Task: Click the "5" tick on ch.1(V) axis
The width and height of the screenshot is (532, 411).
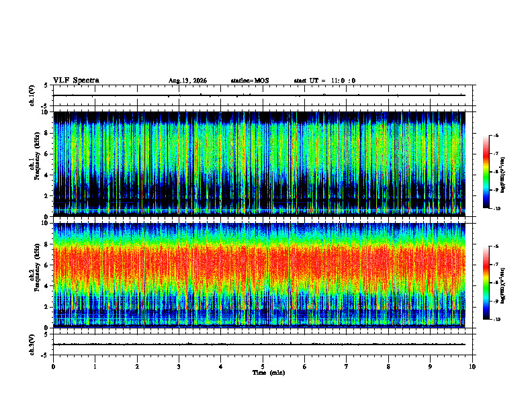Action: pyautogui.click(x=47, y=85)
